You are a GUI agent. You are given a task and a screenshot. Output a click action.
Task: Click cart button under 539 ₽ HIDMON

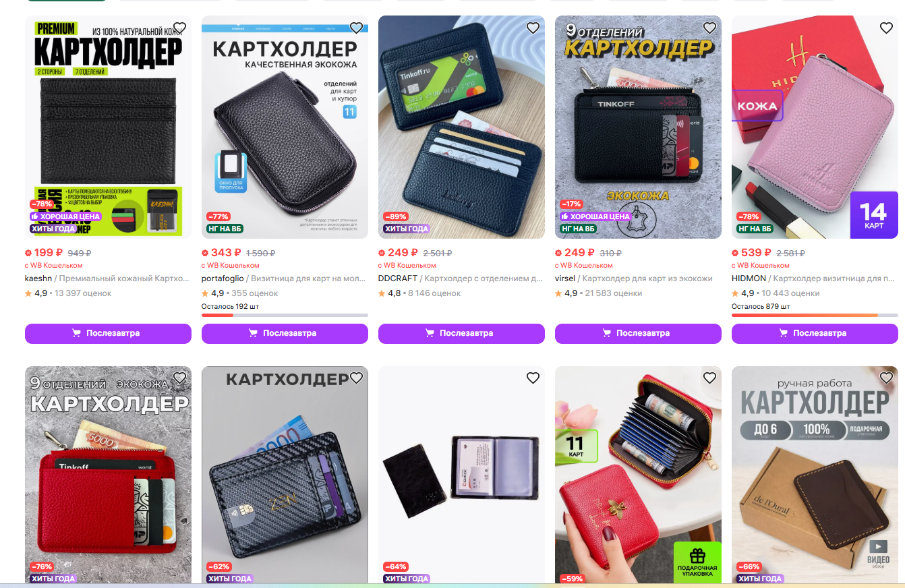click(815, 333)
